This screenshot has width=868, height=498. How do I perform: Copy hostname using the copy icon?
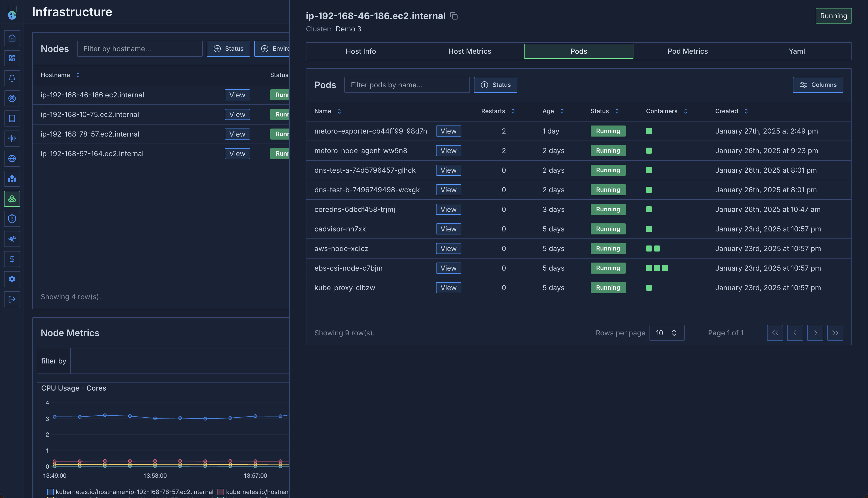pyautogui.click(x=454, y=16)
